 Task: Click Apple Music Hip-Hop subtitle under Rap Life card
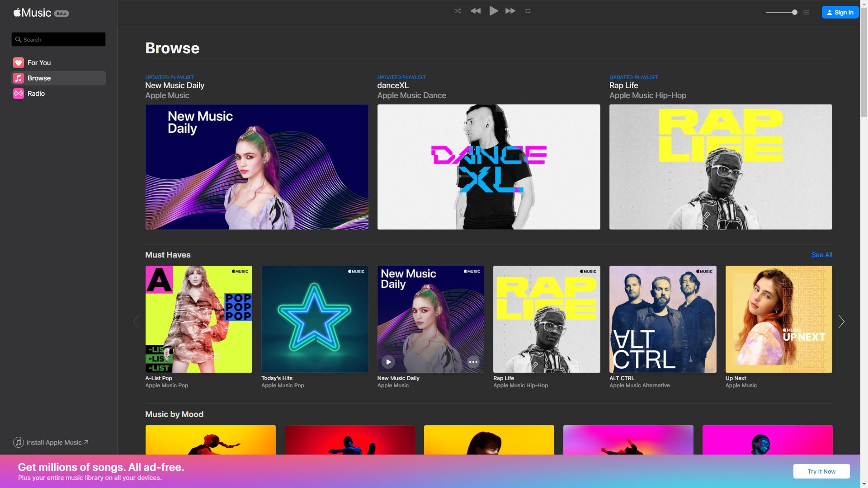521,385
